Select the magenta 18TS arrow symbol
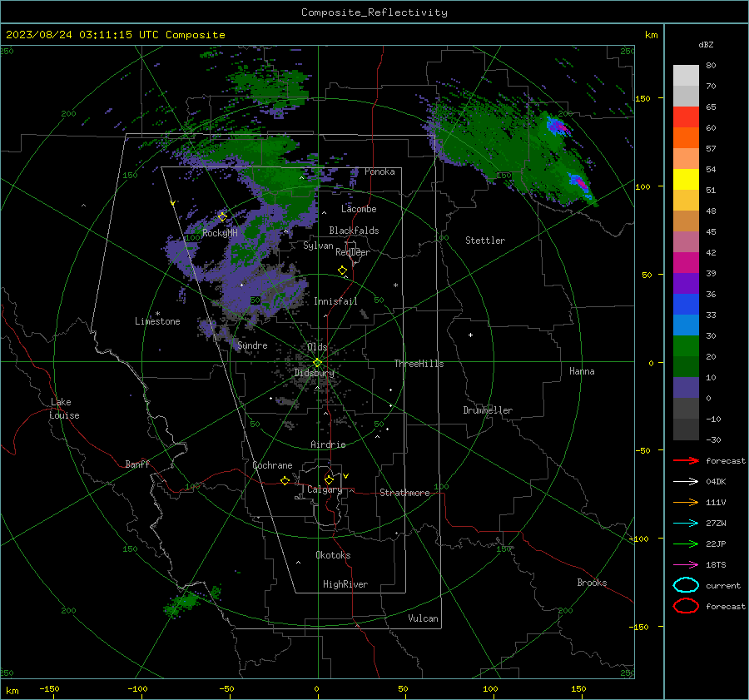This screenshot has height=700, width=749. pos(686,565)
